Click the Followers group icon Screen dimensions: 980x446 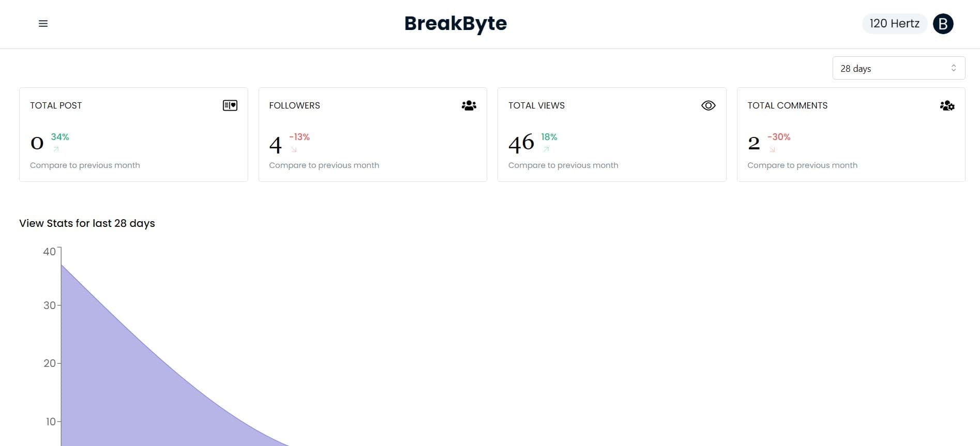pyautogui.click(x=469, y=105)
